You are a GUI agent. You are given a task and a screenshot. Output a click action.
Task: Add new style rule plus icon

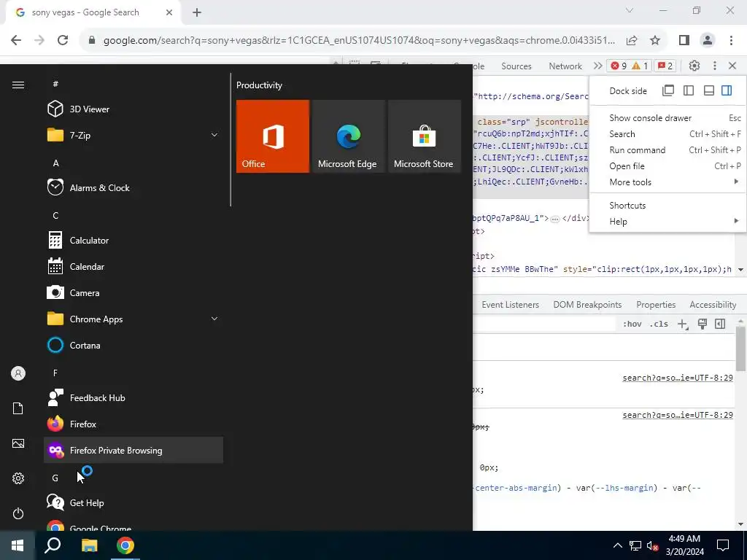(x=683, y=324)
